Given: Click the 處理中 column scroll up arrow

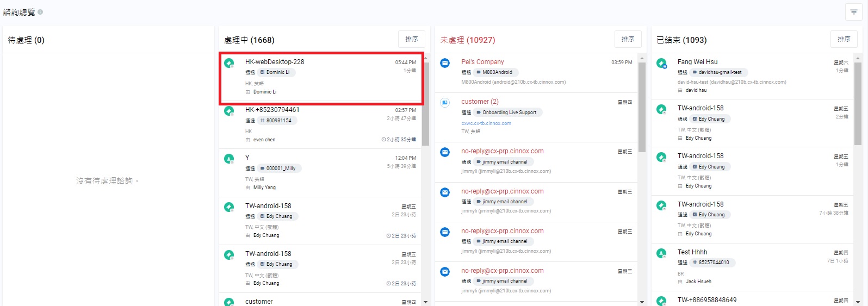Looking at the screenshot, I should (x=425, y=58).
